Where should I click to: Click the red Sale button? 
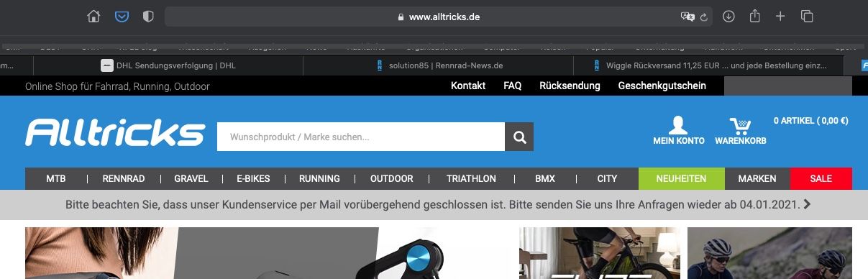(x=821, y=178)
